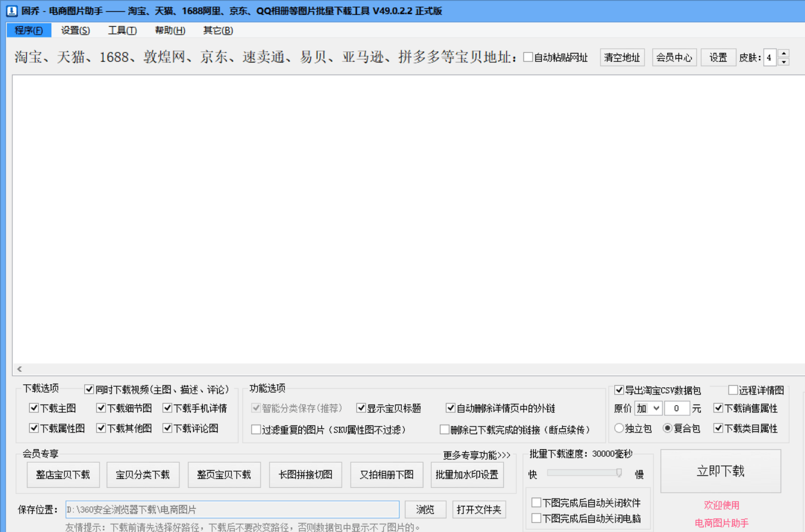This screenshot has height=532, width=805.
Task: Open the 帮助 menu
Action: (169, 30)
